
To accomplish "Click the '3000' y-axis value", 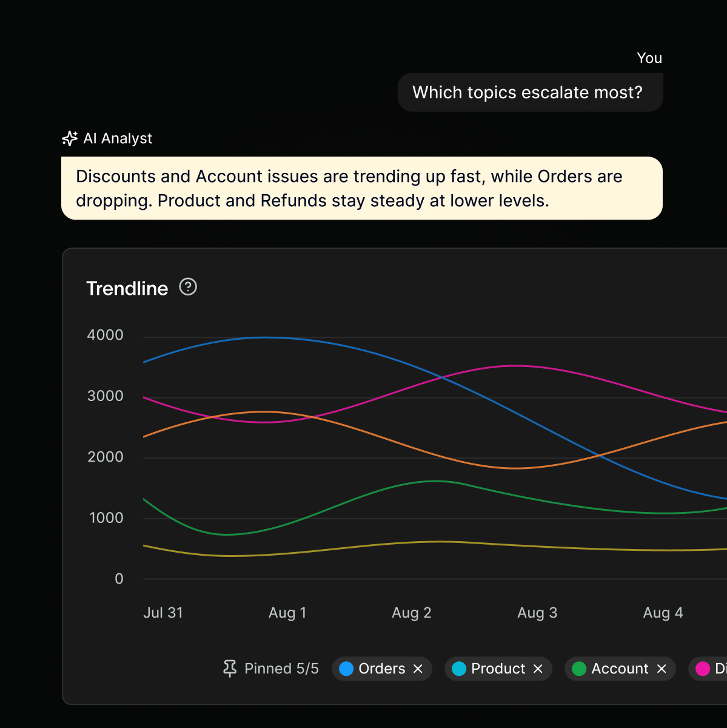I will point(106,396).
